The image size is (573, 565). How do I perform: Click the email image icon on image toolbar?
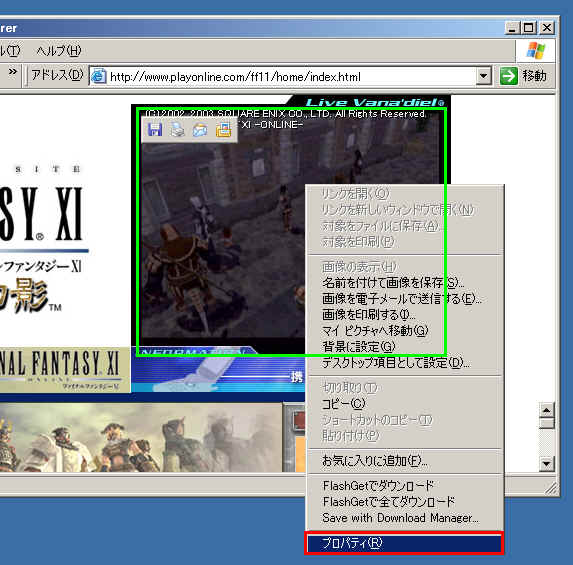click(200, 130)
